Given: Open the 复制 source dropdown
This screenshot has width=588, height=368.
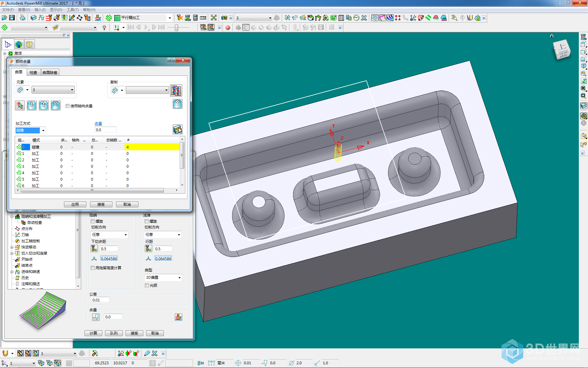Looking at the screenshot, I should 147,90.
